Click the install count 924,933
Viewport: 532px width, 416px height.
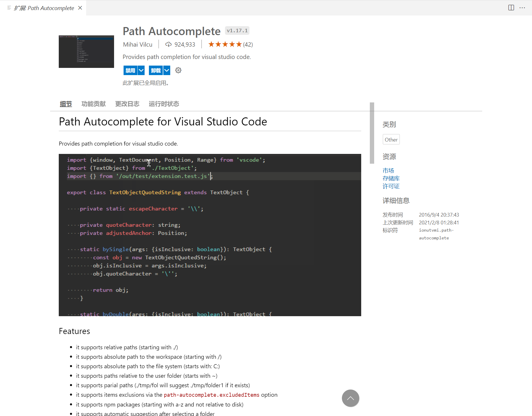click(x=185, y=44)
